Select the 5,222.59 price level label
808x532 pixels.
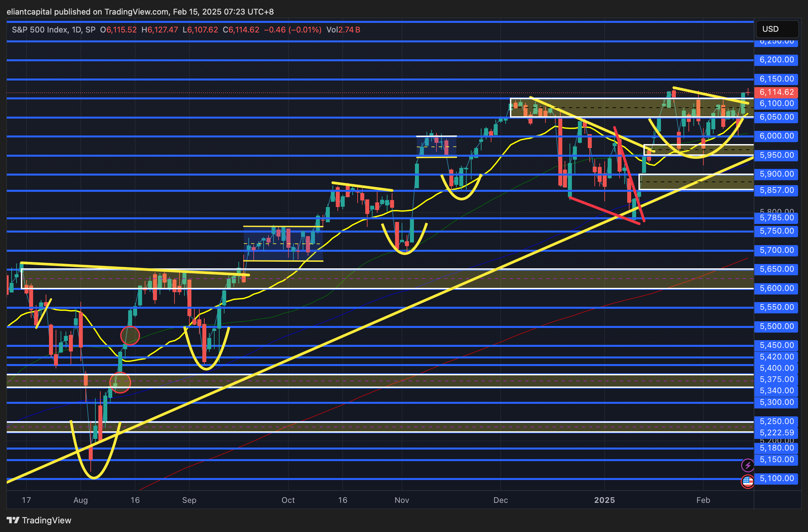coord(777,433)
